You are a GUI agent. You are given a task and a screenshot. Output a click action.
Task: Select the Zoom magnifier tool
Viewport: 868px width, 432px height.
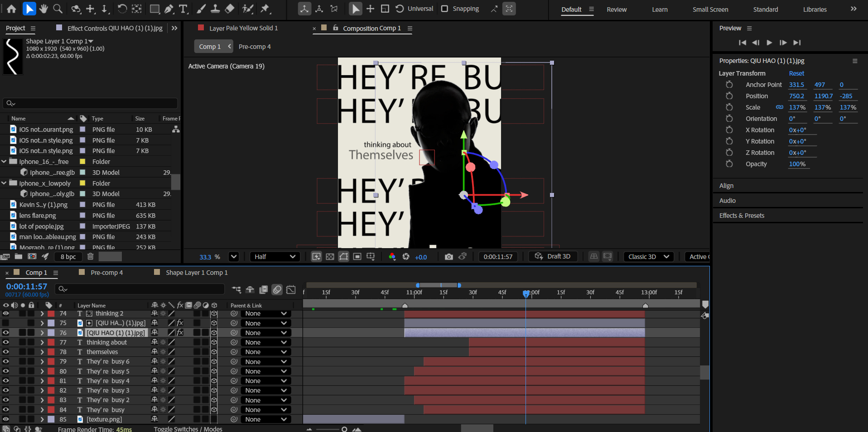[x=58, y=9]
